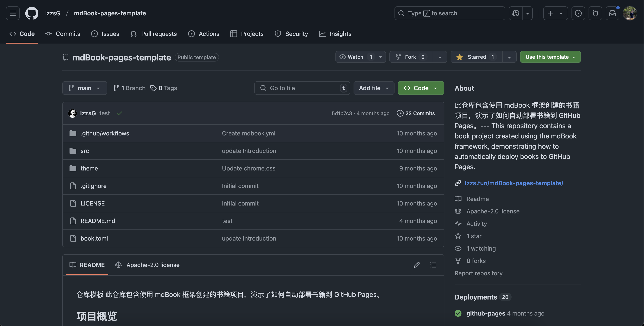644x326 pixels.
Task: Open the README outline list icon
Action: (x=433, y=265)
